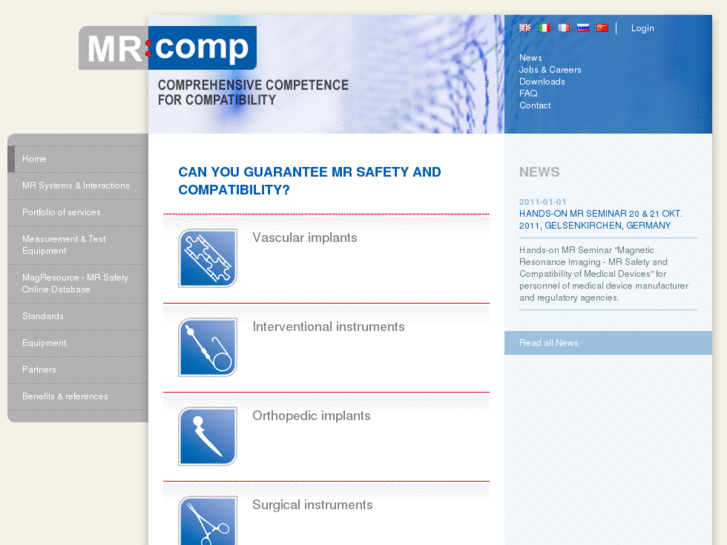Open MR Systems & Interactions menu item
The width and height of the screenshot is (727, 545).
point(78,186)
